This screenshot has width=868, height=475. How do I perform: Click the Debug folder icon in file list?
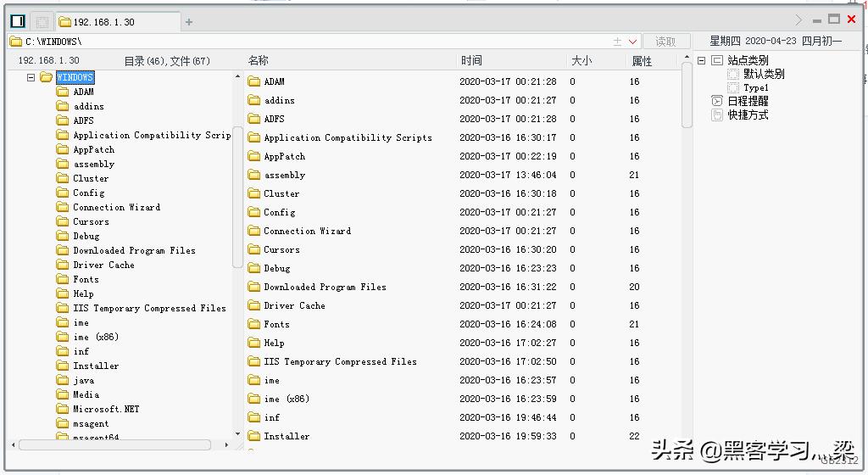tap(254, 268)
